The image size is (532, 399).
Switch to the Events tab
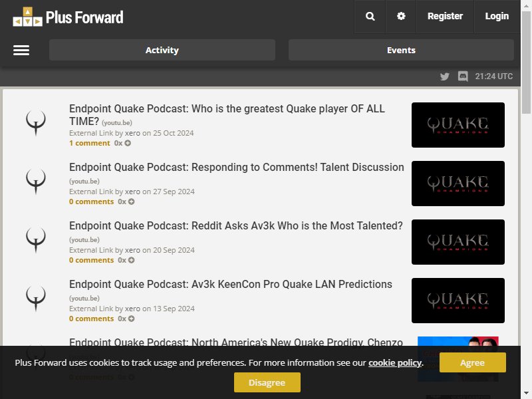[x=401, y=50]
